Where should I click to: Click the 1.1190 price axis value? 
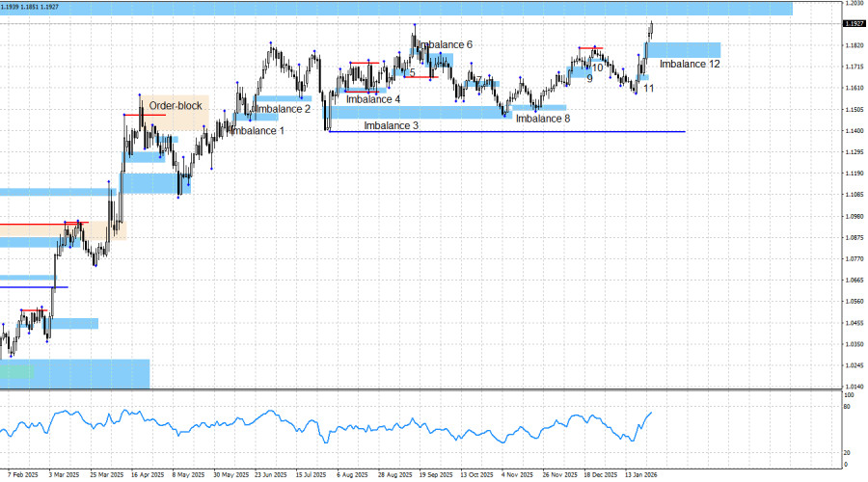[x=854, y=174]
